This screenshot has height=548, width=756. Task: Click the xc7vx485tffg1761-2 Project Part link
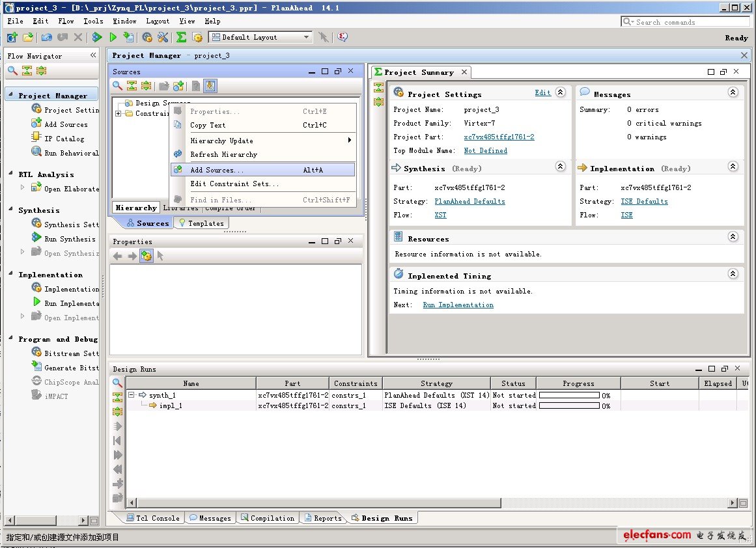pyautogui.click(x=499, y=137)
